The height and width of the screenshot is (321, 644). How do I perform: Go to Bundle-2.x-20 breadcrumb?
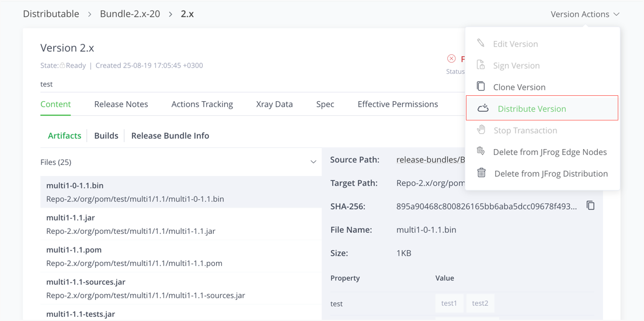tap(130, 13)
